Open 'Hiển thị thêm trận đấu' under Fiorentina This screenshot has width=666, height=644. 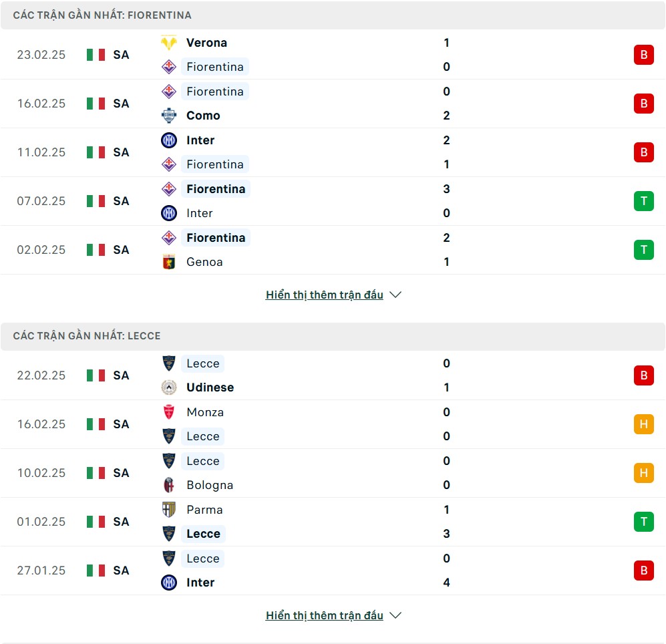point(325,295)
